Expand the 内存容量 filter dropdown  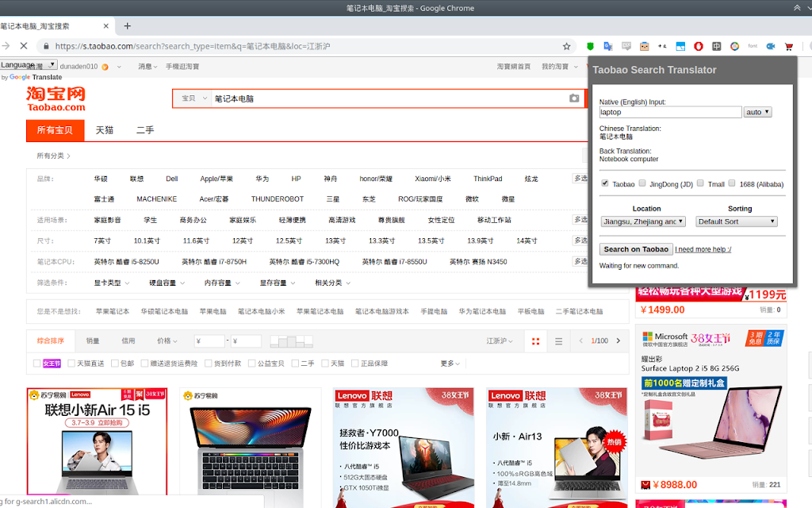click(222, 283)
